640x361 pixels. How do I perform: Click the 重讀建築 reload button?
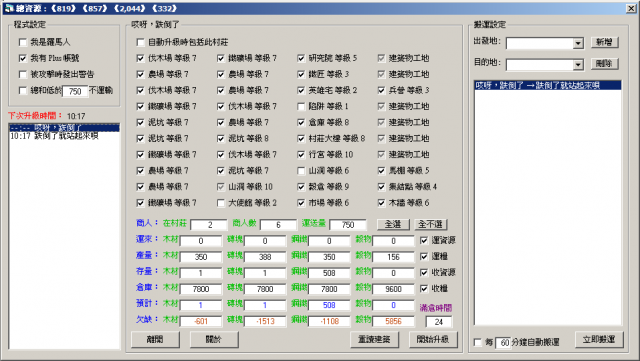374,339
